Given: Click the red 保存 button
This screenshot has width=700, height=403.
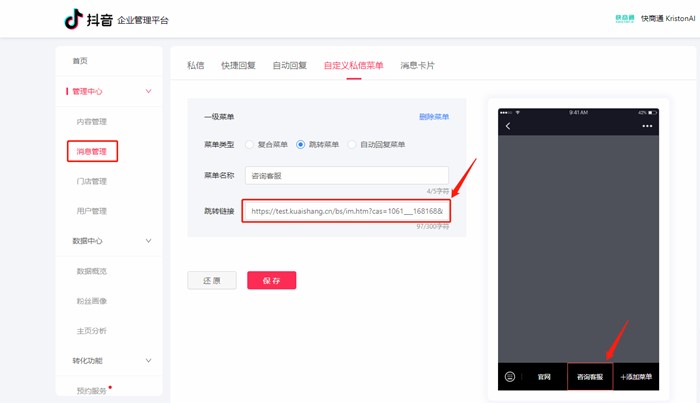Looking at the screenshot, I should click(x=271, y=281).
